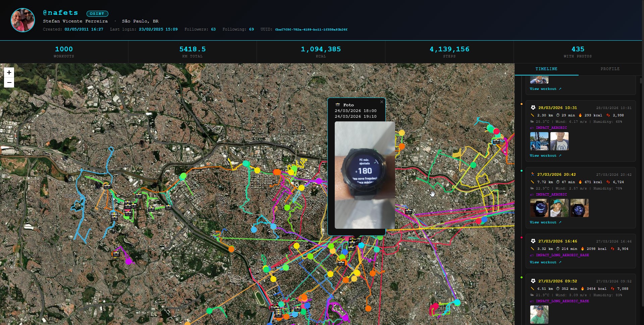Click the 27/03/2026 09:52 workout date heading

[558, 281]
